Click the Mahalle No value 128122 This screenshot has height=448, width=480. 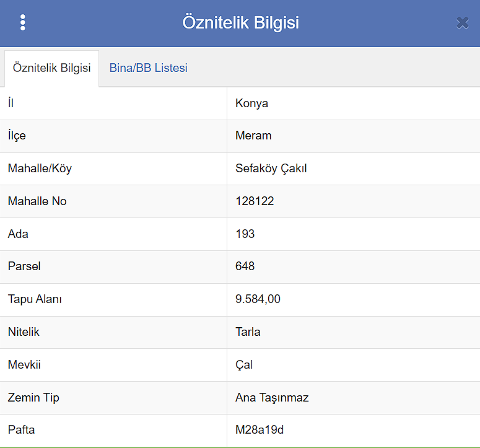[255, 201]
